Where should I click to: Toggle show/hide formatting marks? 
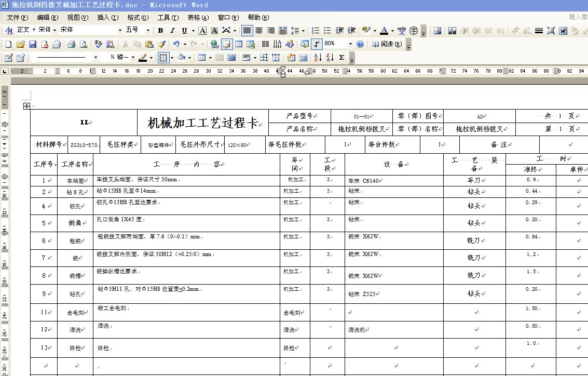pos(317,44)
